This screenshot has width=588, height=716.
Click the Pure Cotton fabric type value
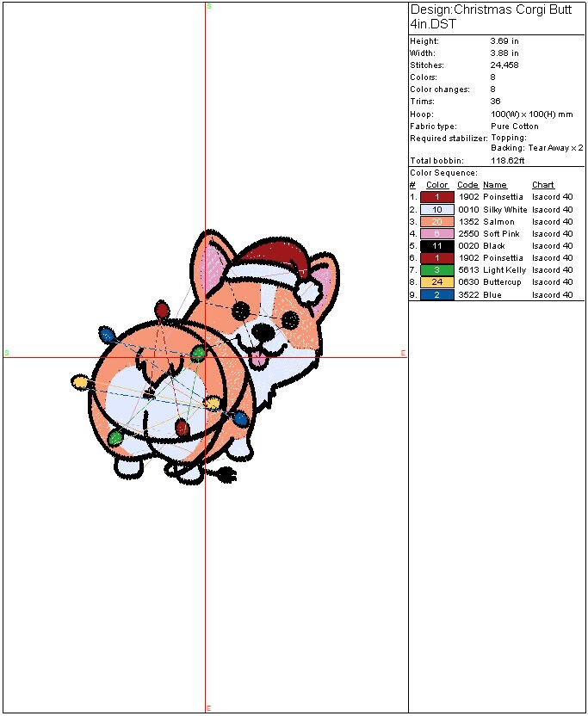[514, 127]
